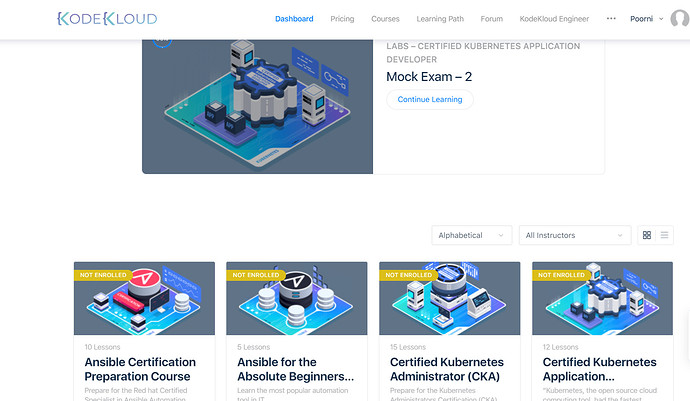
Task: Click the "10 Lessons" label
Action: point(102,347)
